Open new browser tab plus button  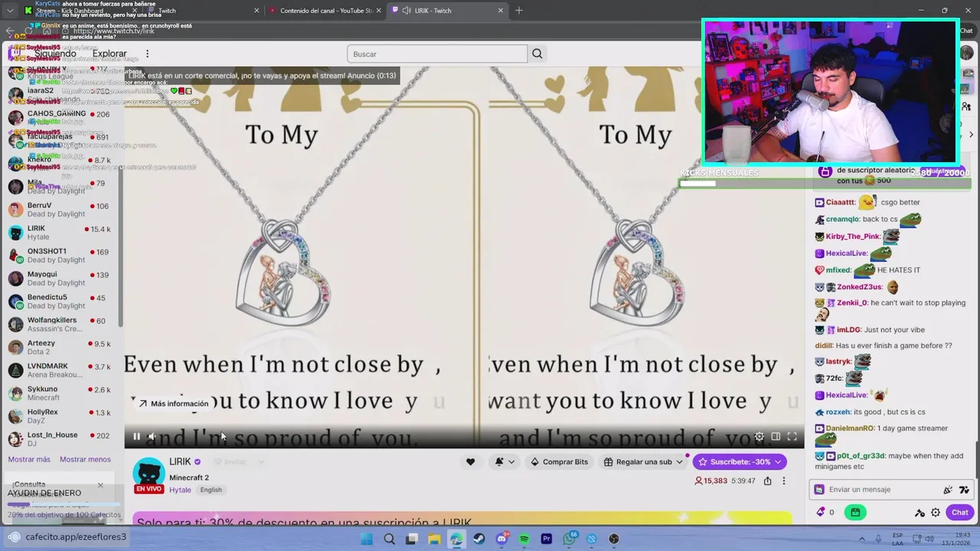coord(519,10)
